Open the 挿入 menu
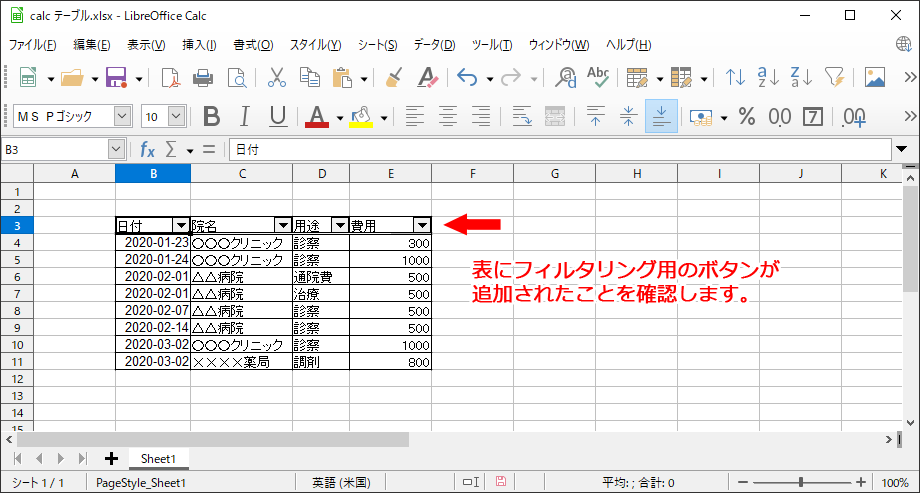The height and width of the screenshot is (493, 920). tap(199, 45)
